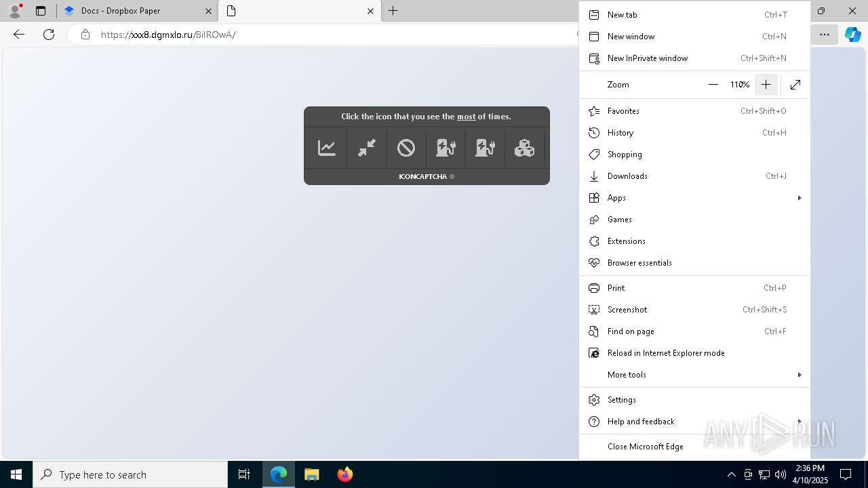Close the Docs - Dropbox Paper tab
The image size is (868, 488).
point(209,11)
